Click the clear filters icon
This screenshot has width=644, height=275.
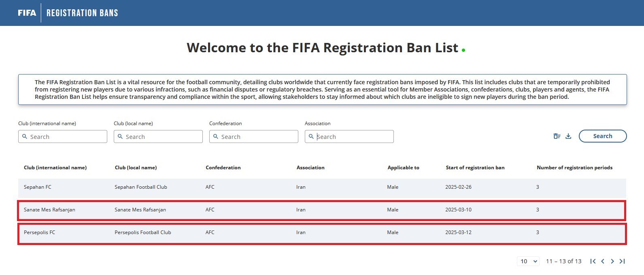(x=557, y=136)
